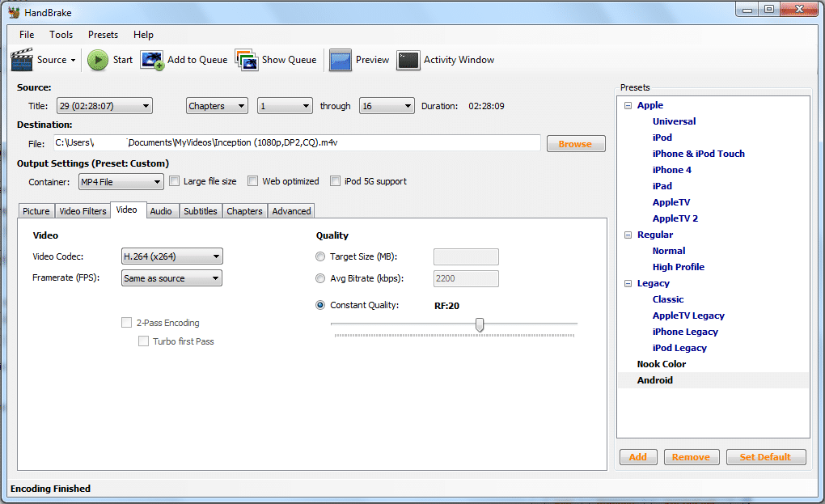Switch to the Chapters tab
The width and height of the screenshot is (825, 504).
[244, 211]
